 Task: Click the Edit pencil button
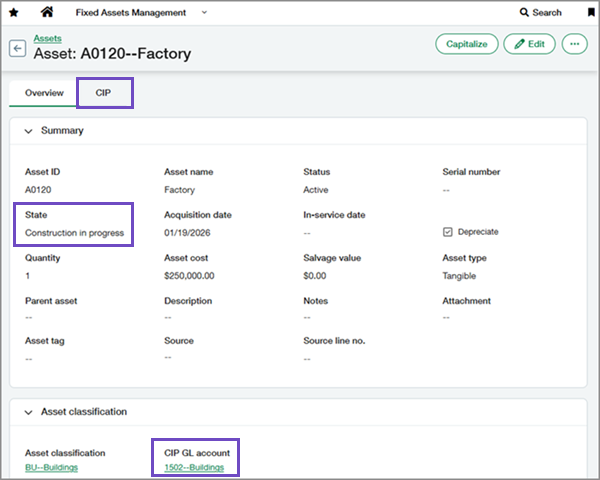tap(529, 44)
